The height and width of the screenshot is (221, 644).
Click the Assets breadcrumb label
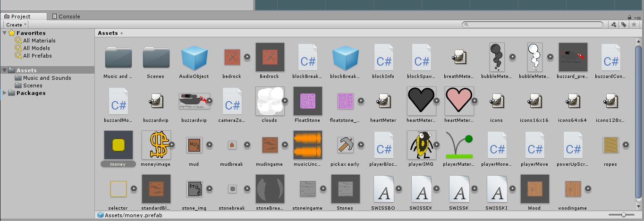(x=108, y=33)
